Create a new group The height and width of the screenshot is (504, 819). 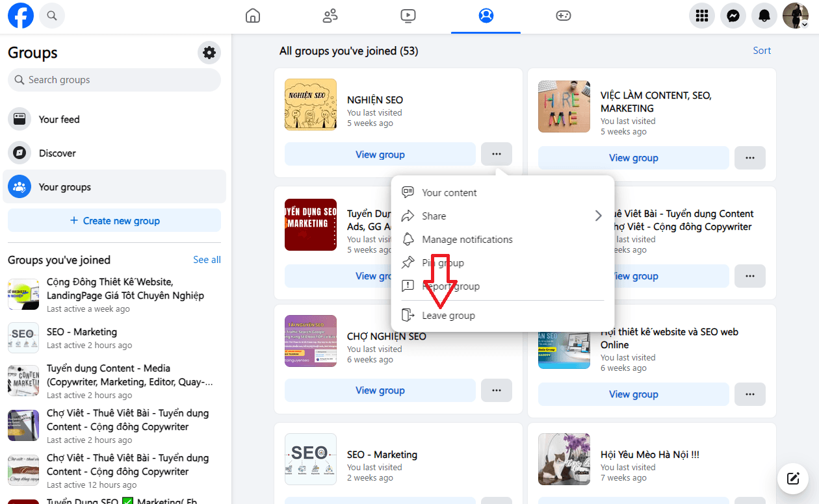(x=114, y=221)
